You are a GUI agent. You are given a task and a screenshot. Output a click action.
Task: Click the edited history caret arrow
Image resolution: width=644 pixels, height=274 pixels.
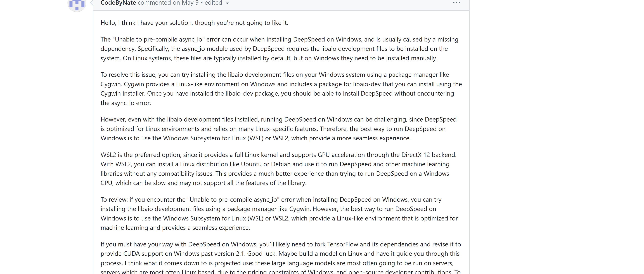pyautogui.click(x=227, y=3)
